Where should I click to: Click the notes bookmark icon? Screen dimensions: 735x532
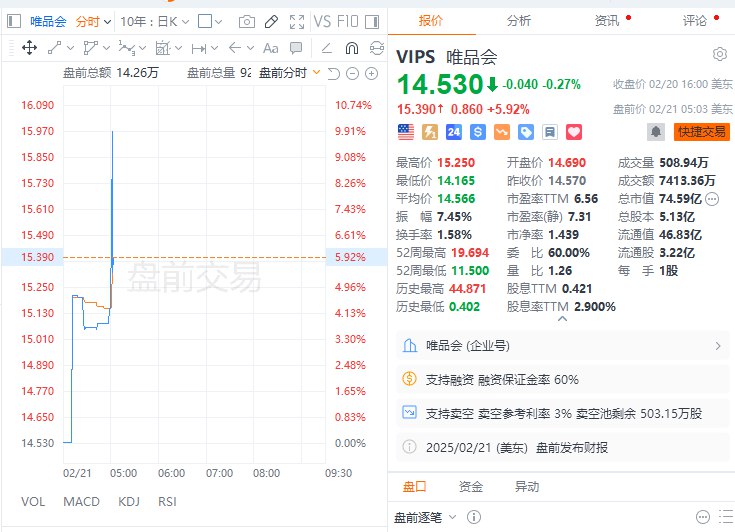point(550,132)
